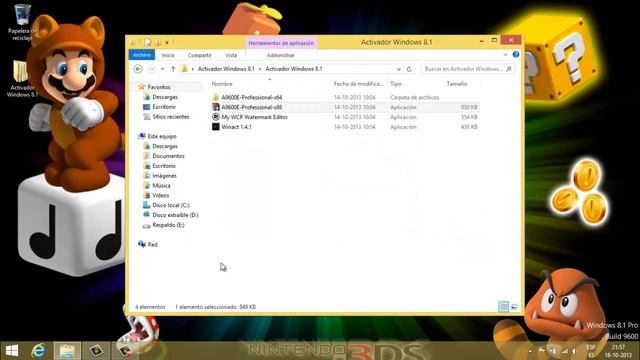Open Sitios recientes in navigation pane
The height and width of the screenshot is (360, 640).
[171, 117]
